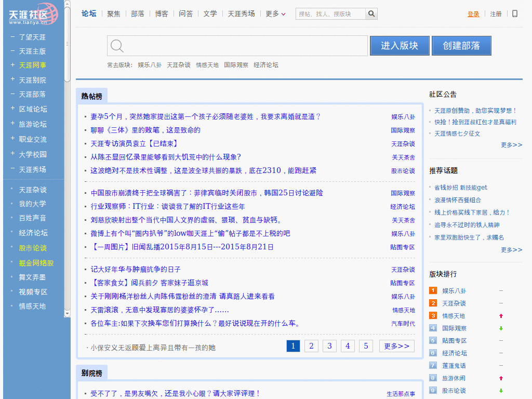Viewport: 532px width, 399px height.
Task: Open mobile phone icon at top right
Action: 515,14
